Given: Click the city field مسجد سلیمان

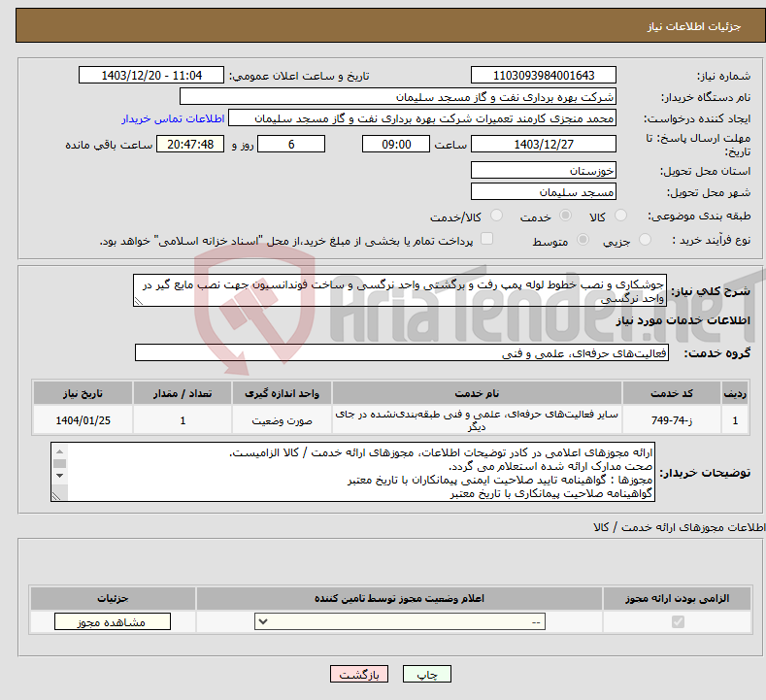Looking at the screenshot, I should tap(544, 191).
